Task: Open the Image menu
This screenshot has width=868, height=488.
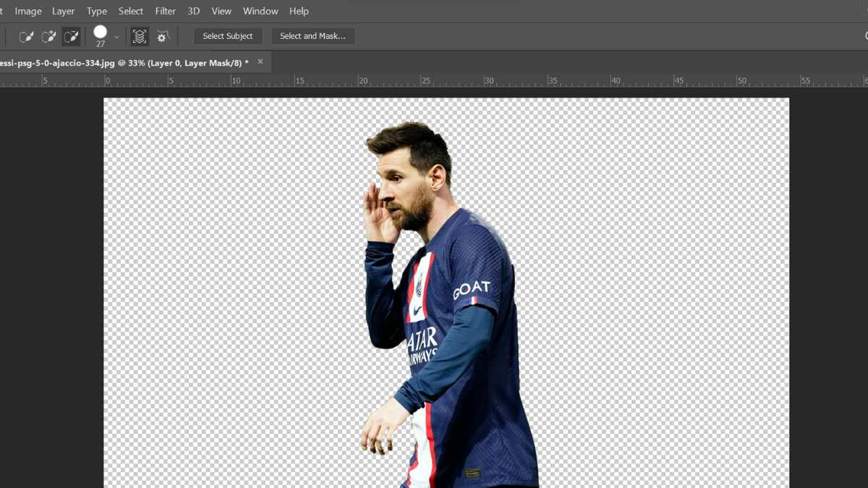Action: tap(28, 11)
